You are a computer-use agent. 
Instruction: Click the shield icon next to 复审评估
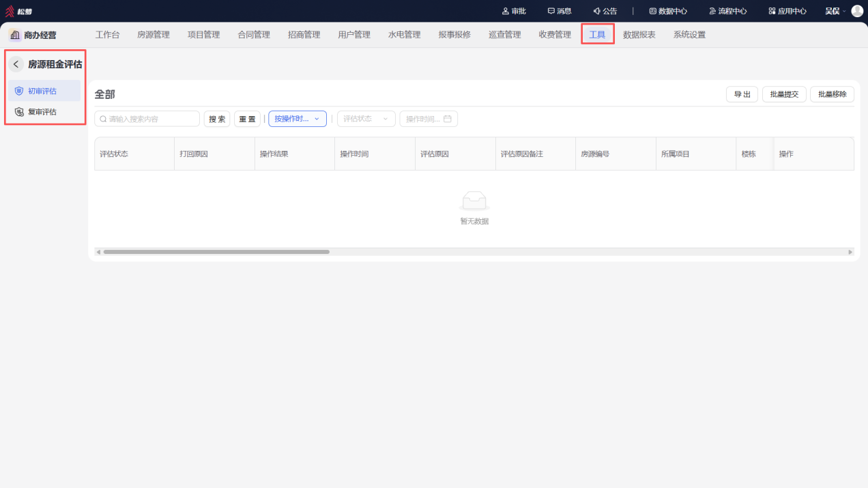click(19, 112)
